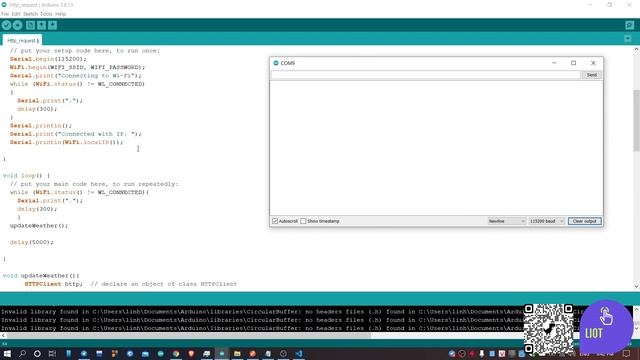Click the Clear output button
640x360 pixels.
pos(584,221)
